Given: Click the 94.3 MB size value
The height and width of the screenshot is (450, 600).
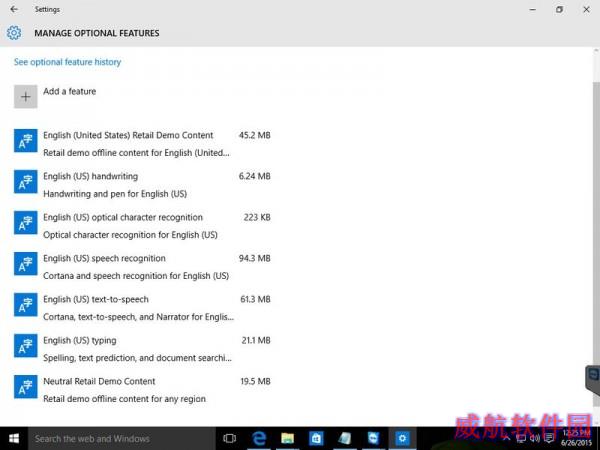Looking at the screenshot, I should point(254,258).
